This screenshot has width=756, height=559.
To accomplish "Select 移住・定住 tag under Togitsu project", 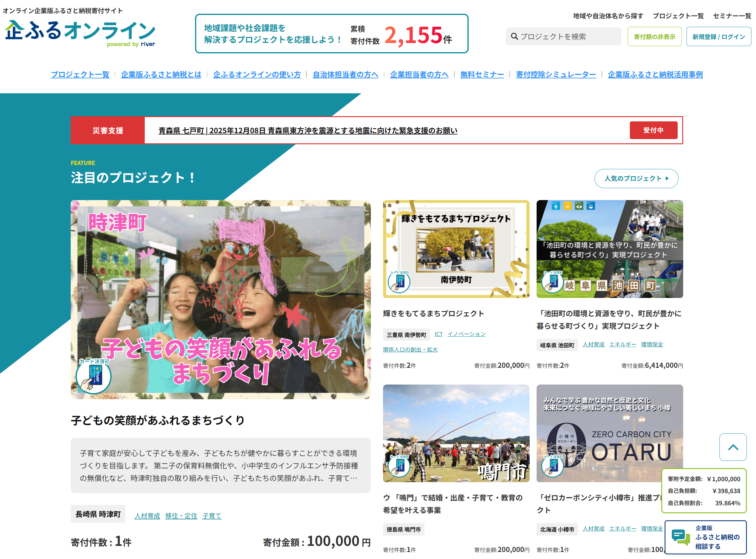I will click(x=181, y=516).
